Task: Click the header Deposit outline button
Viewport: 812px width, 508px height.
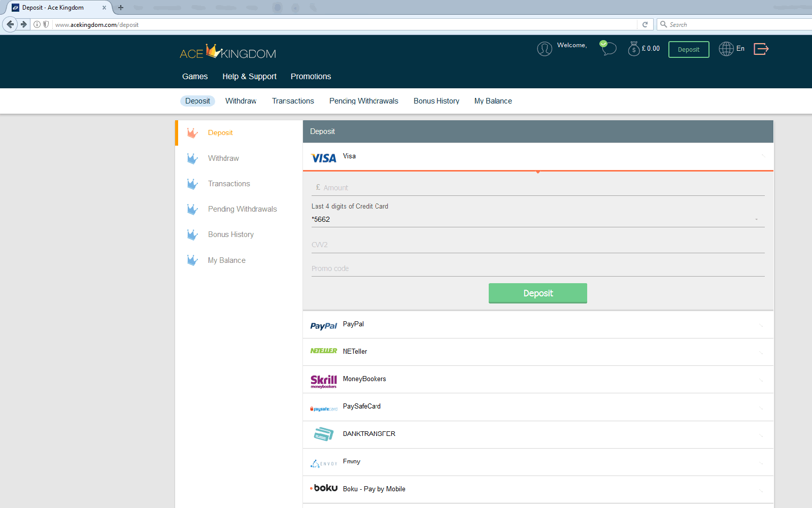Action: pos(689,49)
